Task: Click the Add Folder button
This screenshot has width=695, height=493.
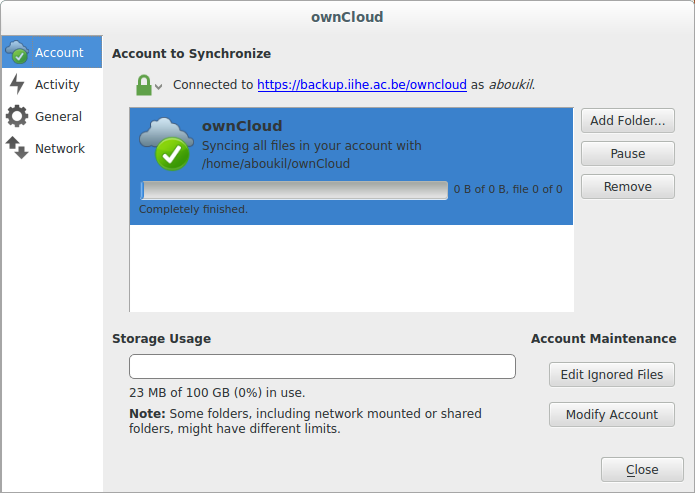Action: (x=627, y=121)
